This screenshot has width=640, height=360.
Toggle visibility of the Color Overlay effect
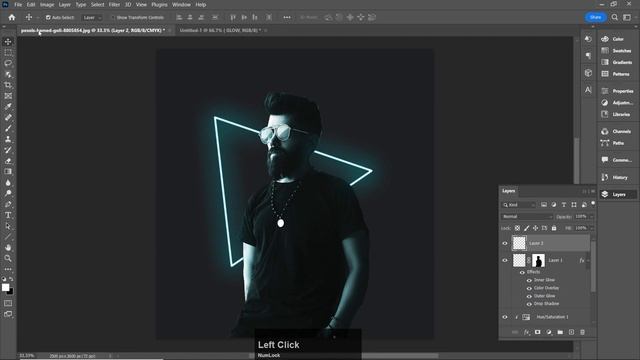[x=529, y=288]
